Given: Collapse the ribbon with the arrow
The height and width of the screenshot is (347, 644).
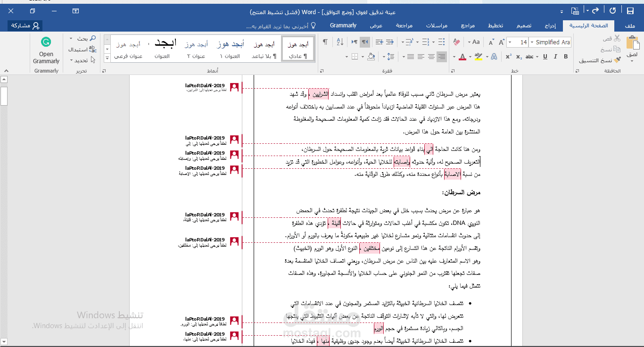Looking at the screenshot, I should [x=6, y=71].
